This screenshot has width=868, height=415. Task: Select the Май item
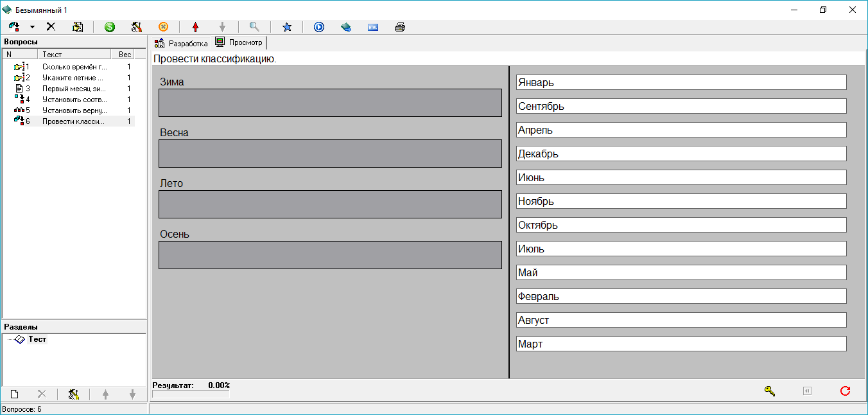[681, 272]
